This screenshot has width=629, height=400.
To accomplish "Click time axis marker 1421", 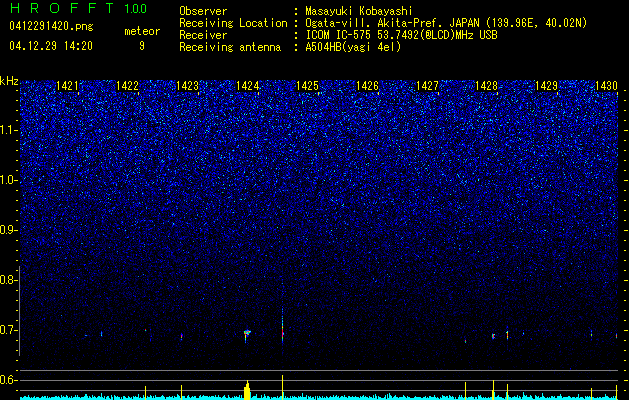I will [67, 86].
